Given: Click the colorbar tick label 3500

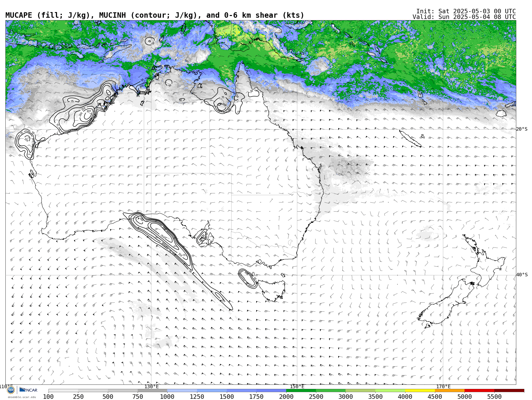Looking at the screenshot, I should click(375, 397).
